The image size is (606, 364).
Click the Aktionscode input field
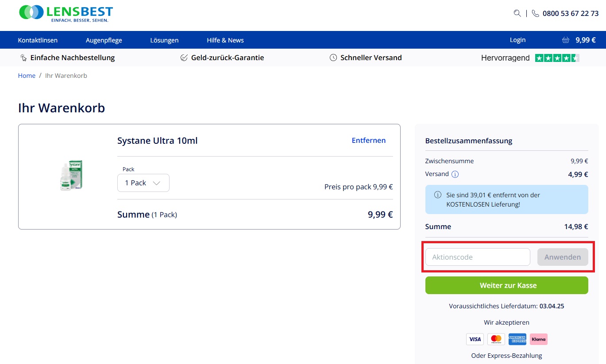[x=477, y=257]
